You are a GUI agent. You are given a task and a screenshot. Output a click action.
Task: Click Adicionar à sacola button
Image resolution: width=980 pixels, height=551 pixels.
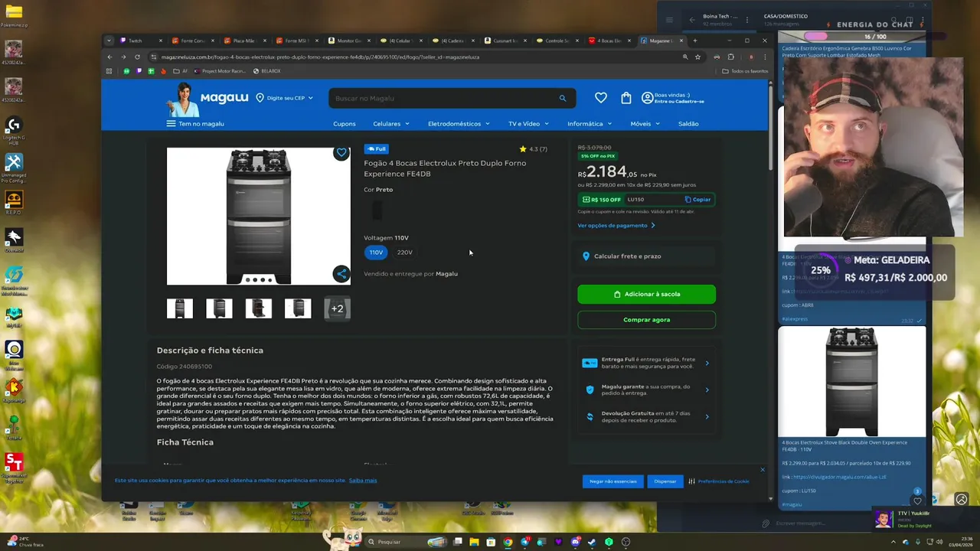[646, 294]
